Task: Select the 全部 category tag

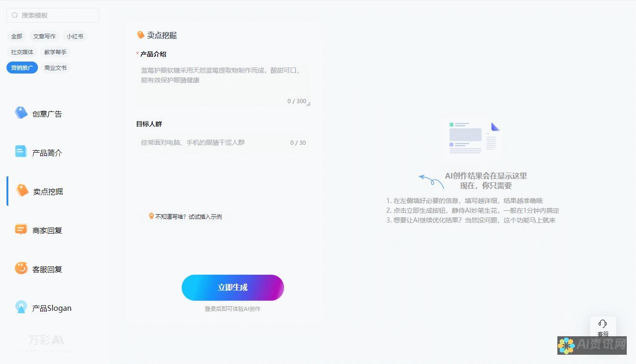Action: pyautogui.click(x=17, y=36)
